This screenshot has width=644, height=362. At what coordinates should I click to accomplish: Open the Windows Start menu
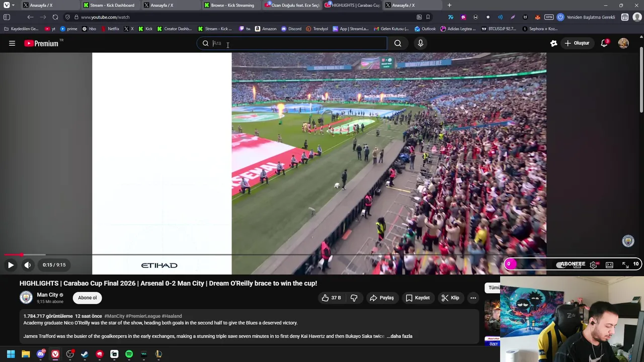coord(11,354)
